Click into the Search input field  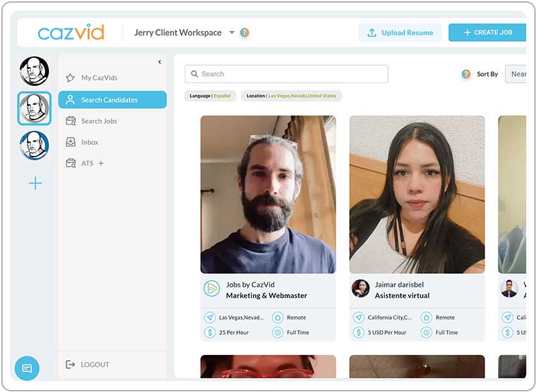coord(287,74)
